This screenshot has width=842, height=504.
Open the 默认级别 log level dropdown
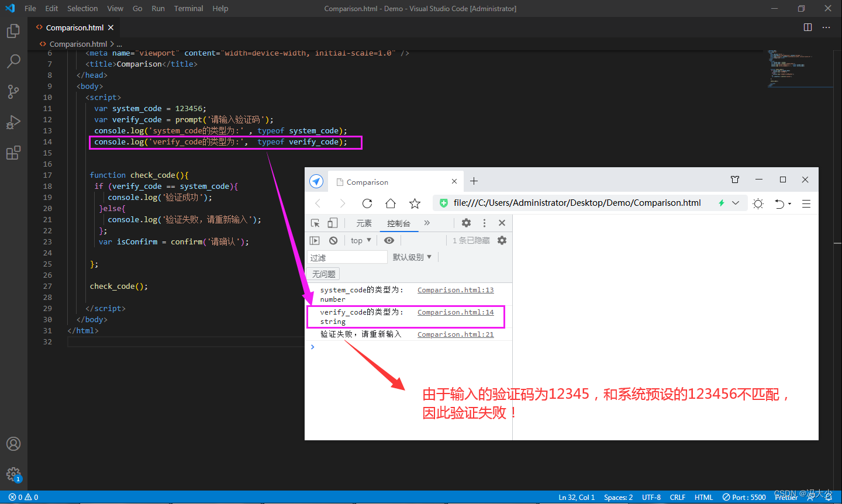pos(412,257)
